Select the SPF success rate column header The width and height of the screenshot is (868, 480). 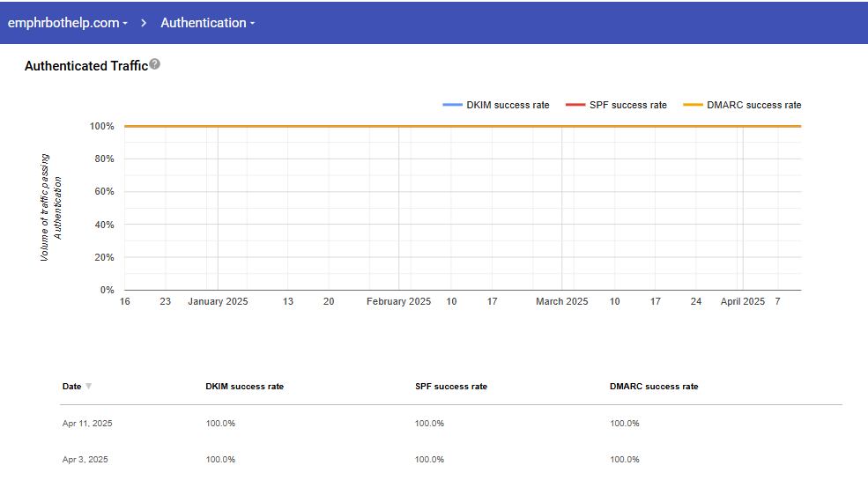pos(450,387)
